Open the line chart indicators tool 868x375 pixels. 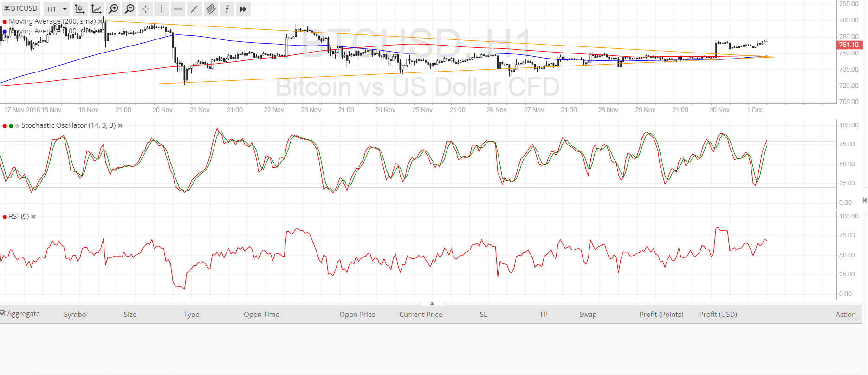point(96,9)
